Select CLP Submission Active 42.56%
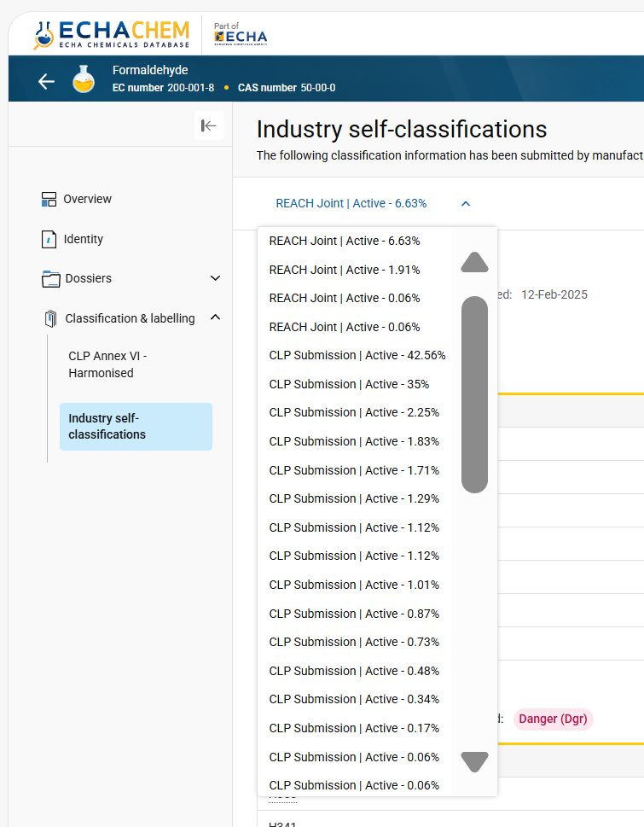 tap(357, 355)
